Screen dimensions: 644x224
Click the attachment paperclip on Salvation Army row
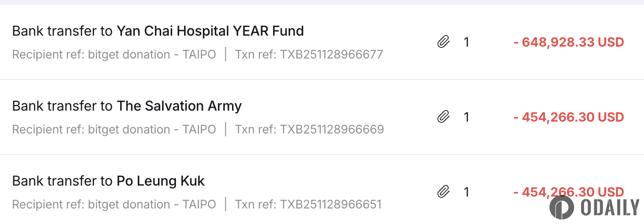443,117
